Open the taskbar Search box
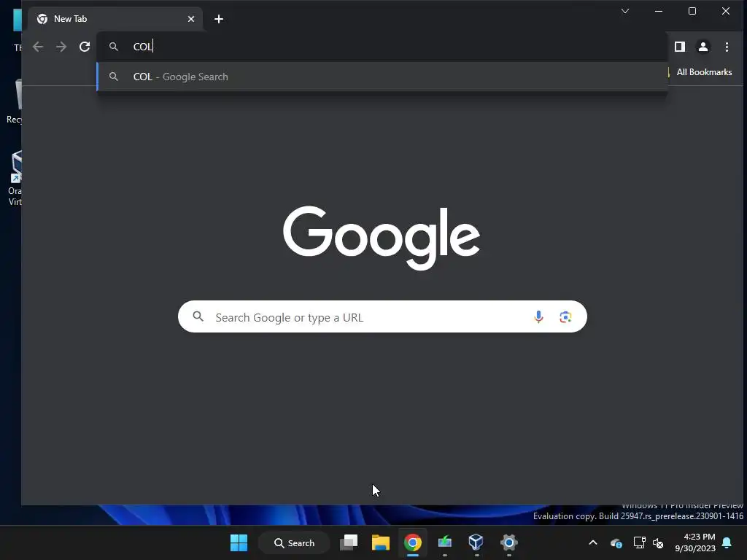747x560 pixels. pyautogui.click(x=294, y=542)
